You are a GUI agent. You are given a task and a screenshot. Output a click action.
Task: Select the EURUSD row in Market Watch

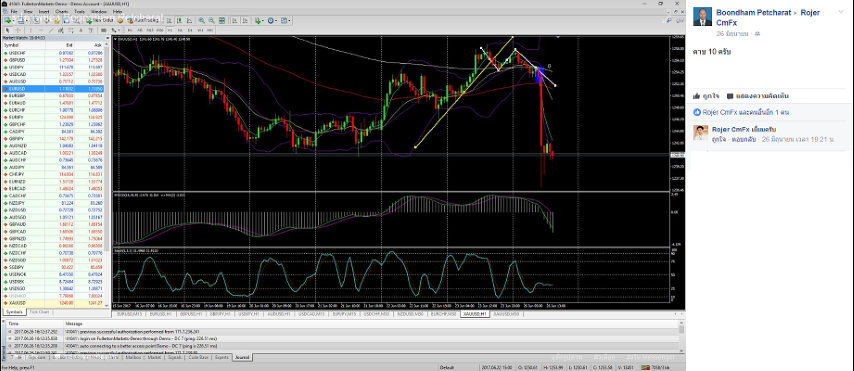53,88
